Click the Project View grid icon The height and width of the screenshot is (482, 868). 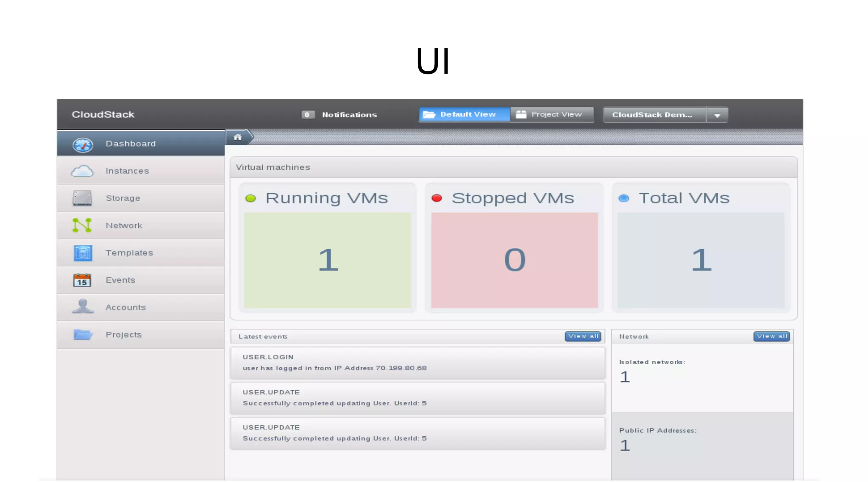[521, 114]
